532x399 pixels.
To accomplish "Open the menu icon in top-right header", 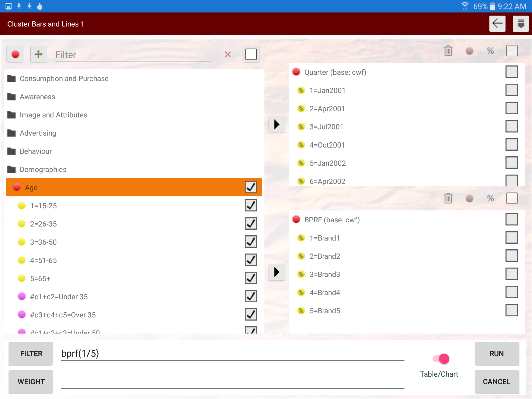I will tap(521, 24).
